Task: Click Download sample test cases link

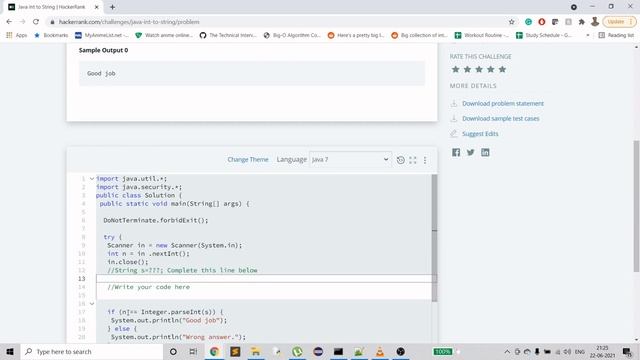Action: coord(500,119)
